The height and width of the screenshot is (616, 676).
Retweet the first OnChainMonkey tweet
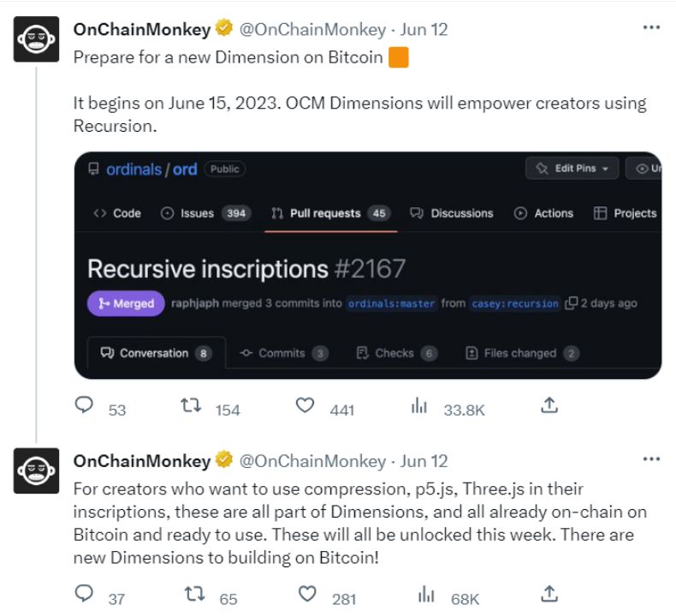click(x=192, y=406)
